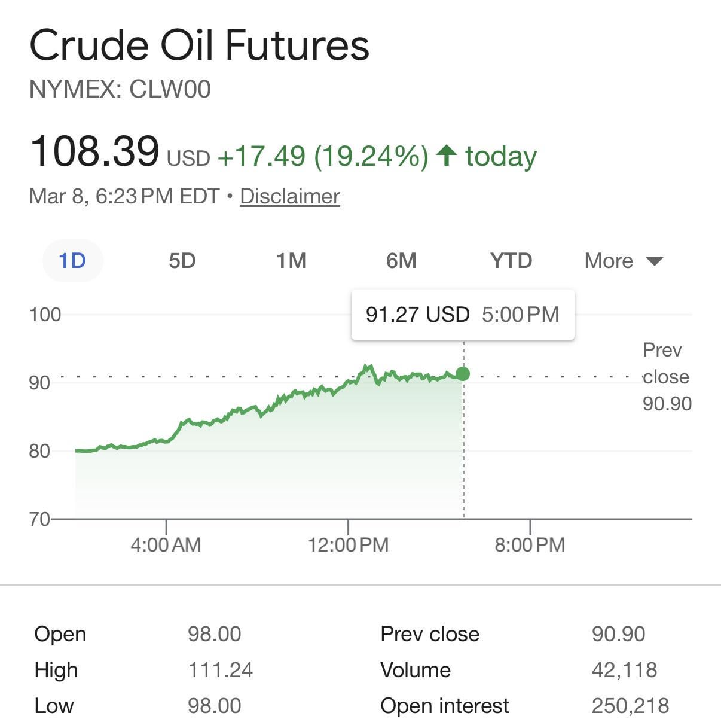Click the More dropdown arrow icon
Viewport: 721px width, 728px height.
tap(655, 261)
